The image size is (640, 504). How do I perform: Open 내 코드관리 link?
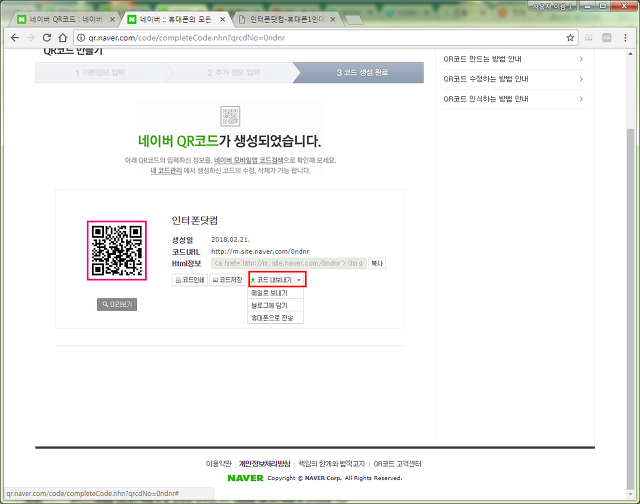(x=166, y=171)
